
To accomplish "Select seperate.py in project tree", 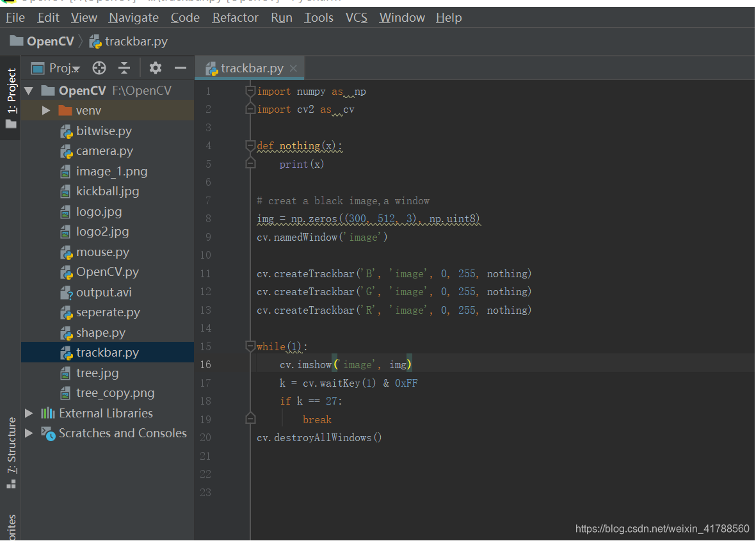I will click(x=108, y=312).
